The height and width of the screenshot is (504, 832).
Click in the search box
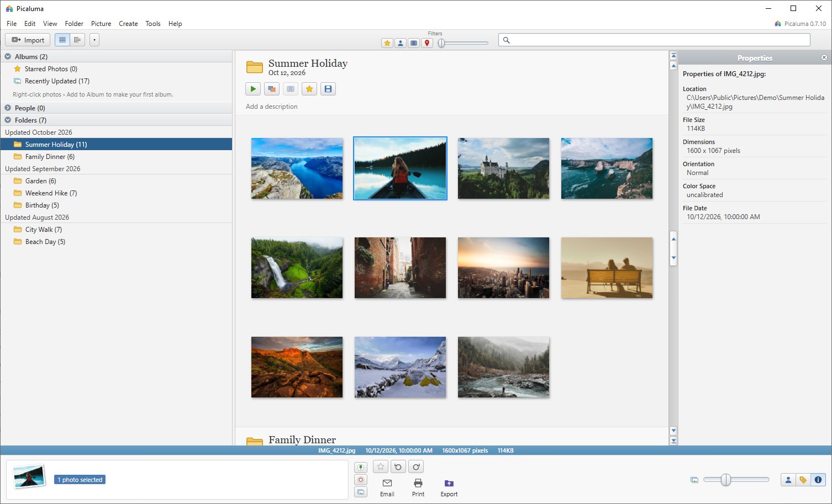pos(654,40)
